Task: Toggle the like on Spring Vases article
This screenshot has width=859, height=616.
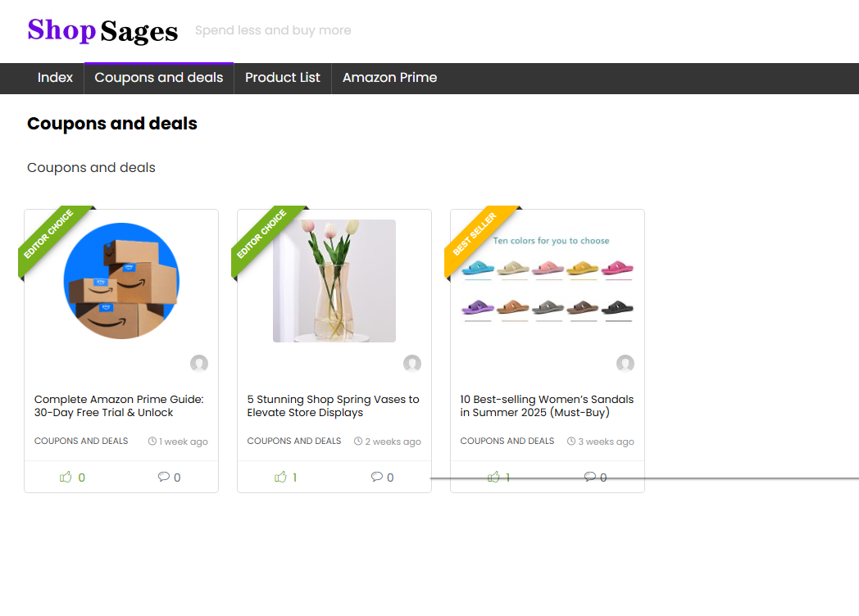Action: point(280,477)
